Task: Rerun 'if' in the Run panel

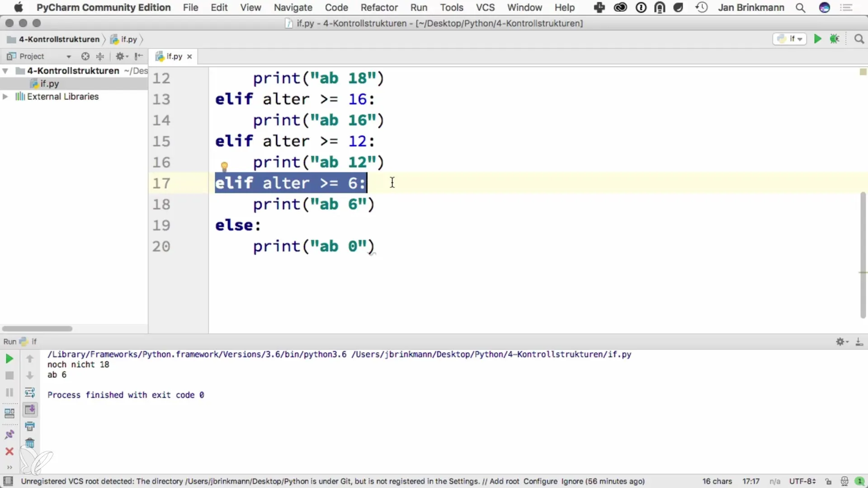Action: (9, 359)
